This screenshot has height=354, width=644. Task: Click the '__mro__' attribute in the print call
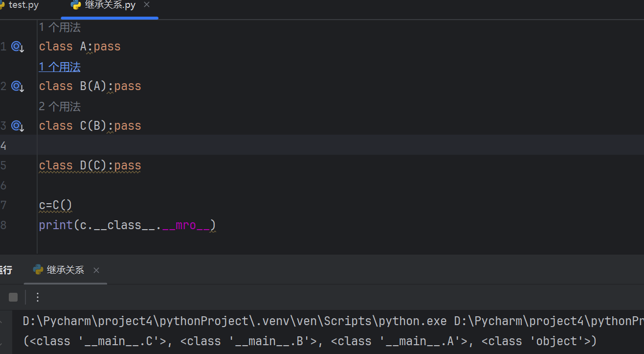pyautogui.click(x=186, y=225)
